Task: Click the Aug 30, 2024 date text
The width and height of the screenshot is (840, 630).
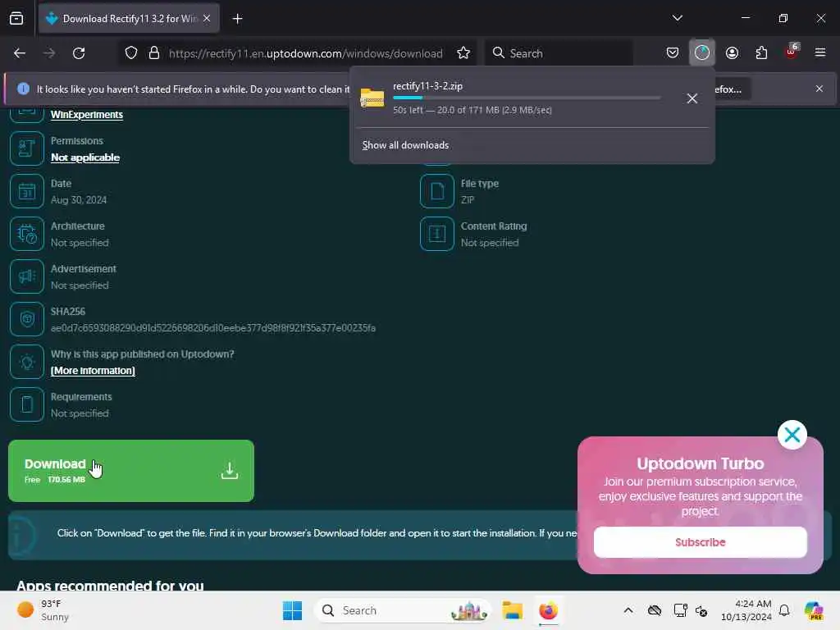Action: [79, 200]
